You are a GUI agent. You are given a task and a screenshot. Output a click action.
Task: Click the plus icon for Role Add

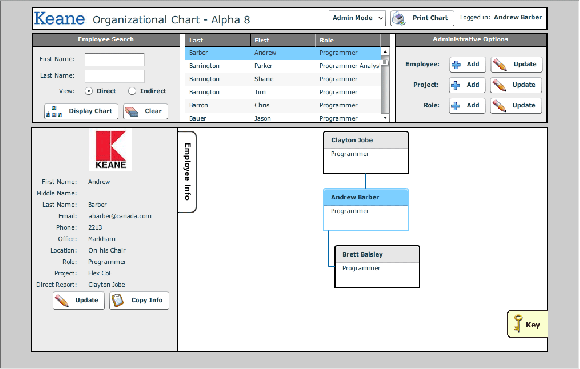[x=456, y=106]
